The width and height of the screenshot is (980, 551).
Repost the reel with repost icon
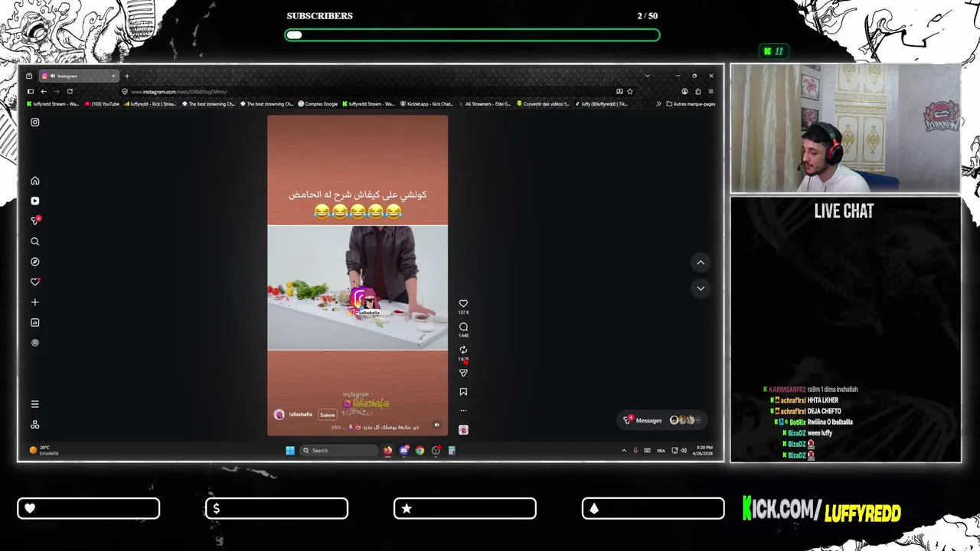click(x=463, y=350)
